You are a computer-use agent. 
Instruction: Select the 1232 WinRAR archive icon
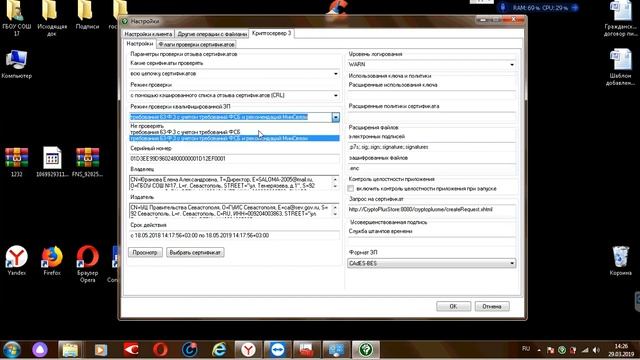coord(16,162)
